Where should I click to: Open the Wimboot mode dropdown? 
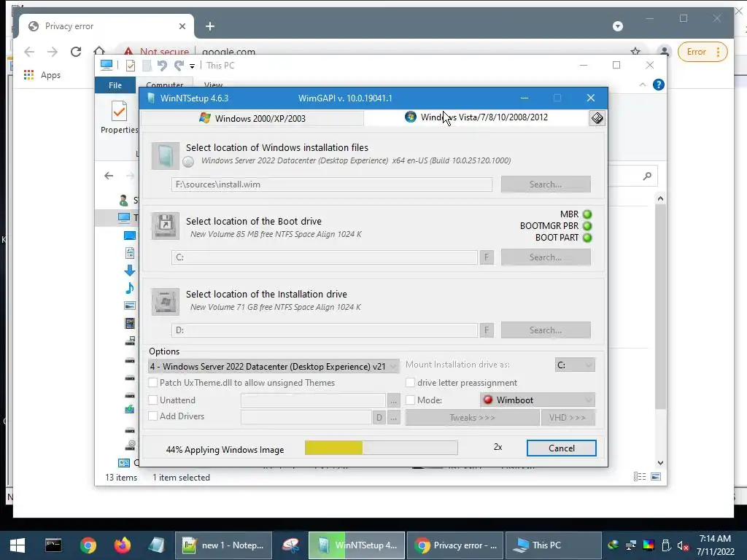538,400
